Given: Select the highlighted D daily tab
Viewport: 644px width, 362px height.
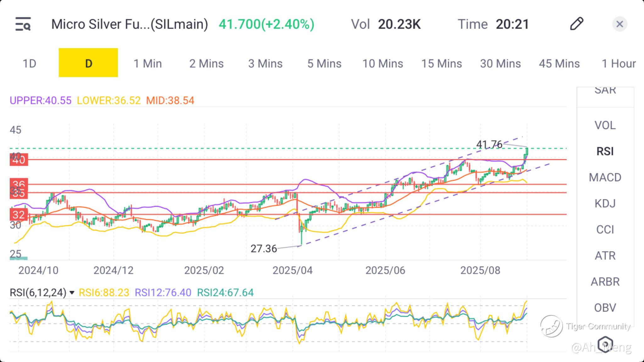Looking at the screenshot, I should 88,63.
